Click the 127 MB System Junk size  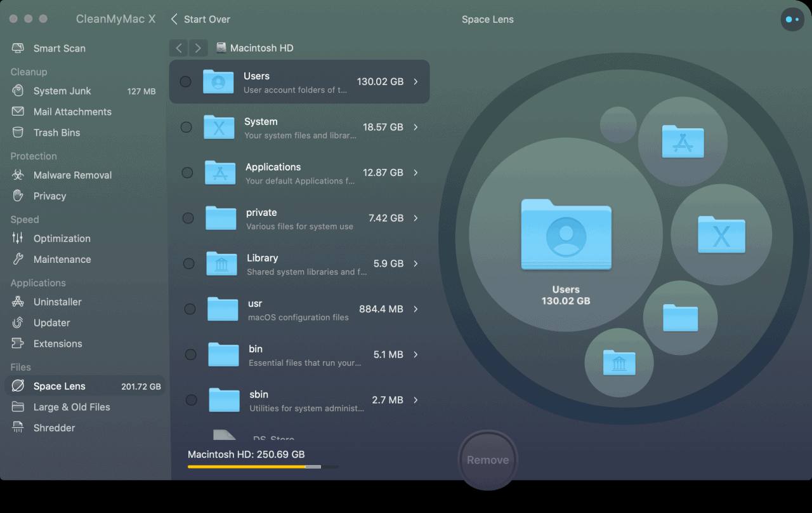point(141,91)
